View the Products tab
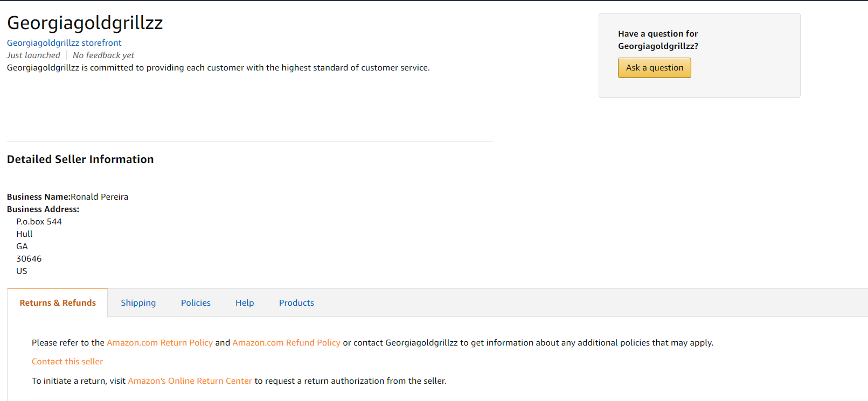Viewport: 868px width, 401px height. 296,303
